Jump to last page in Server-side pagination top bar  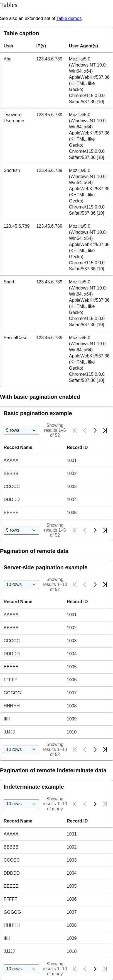pos(105,584)
